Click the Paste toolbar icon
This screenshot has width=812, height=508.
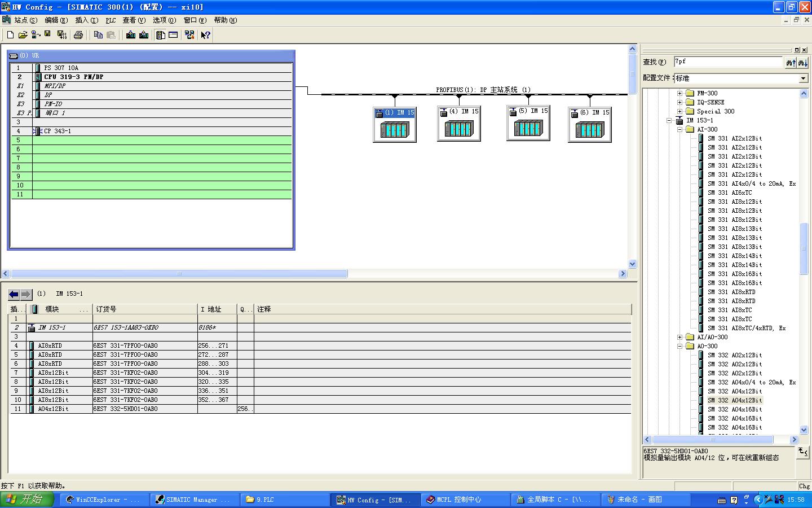tap(111, 35)
